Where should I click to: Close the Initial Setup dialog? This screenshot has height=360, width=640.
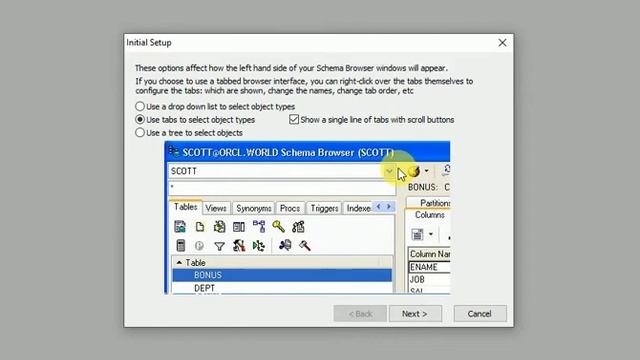[x=502, y=42]
